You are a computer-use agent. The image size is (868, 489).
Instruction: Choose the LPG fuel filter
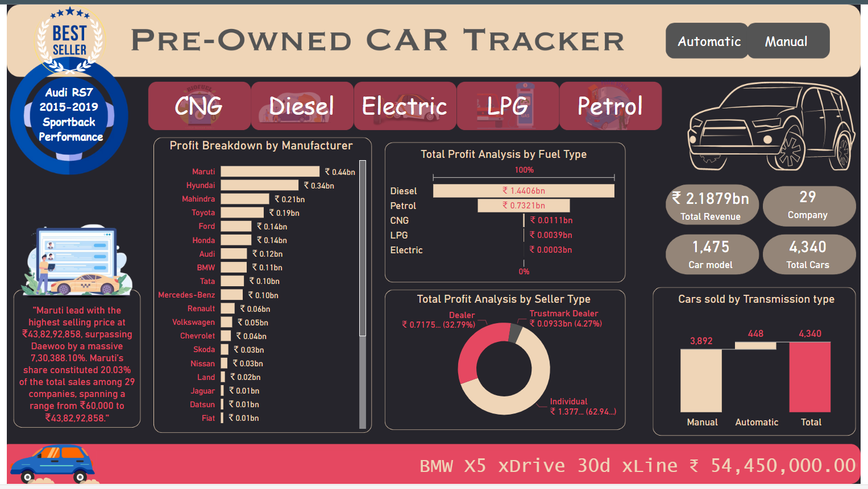[x=508, y=106]
